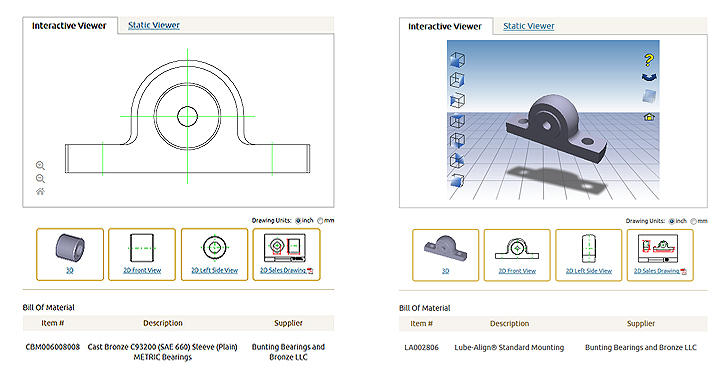Open the sleeve bearing 3D thumbnail
Viewport: 728px width, 376px height.
(70, 254)
